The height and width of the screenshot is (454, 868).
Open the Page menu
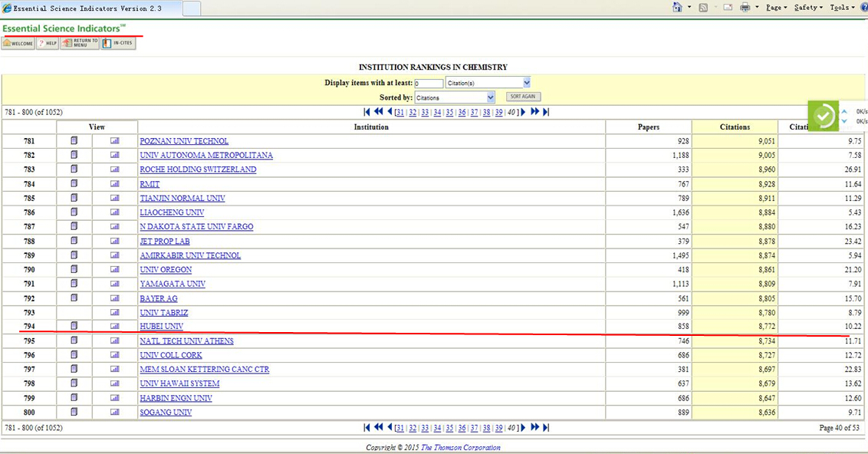(x=776, y=7)
